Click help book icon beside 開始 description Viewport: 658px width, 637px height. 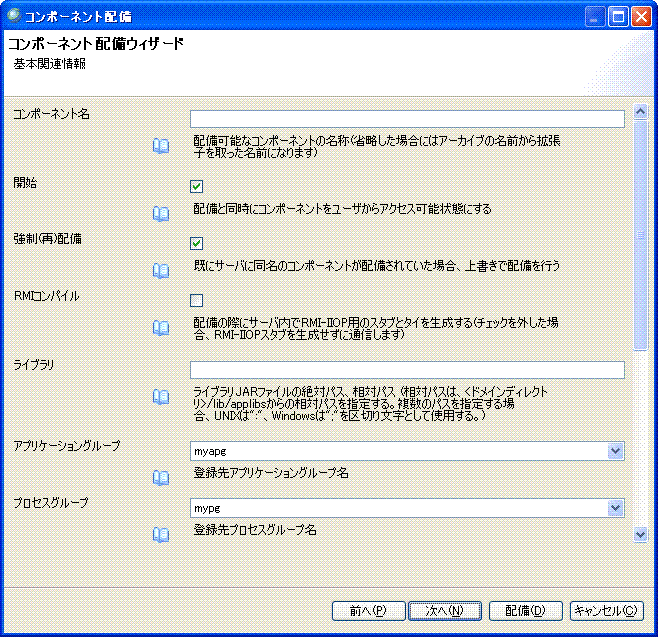pos(160,213)
